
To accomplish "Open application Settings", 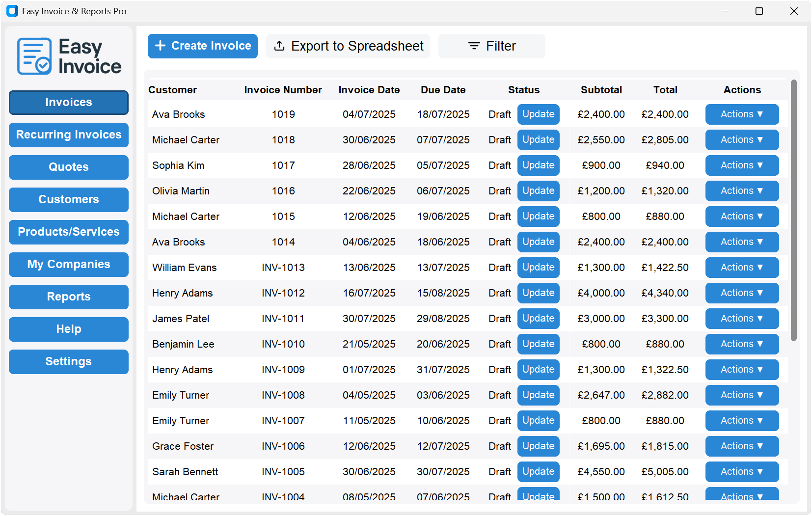I will 69,361.
